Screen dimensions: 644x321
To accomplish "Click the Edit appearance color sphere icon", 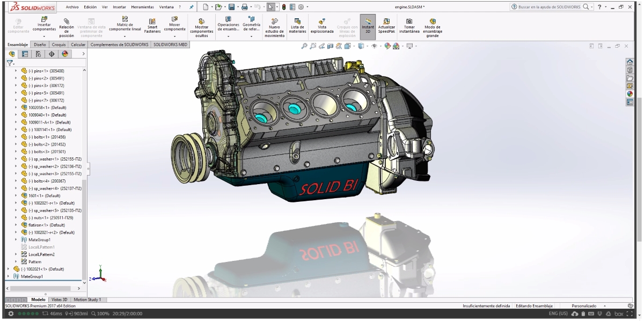I will (387, 46).
